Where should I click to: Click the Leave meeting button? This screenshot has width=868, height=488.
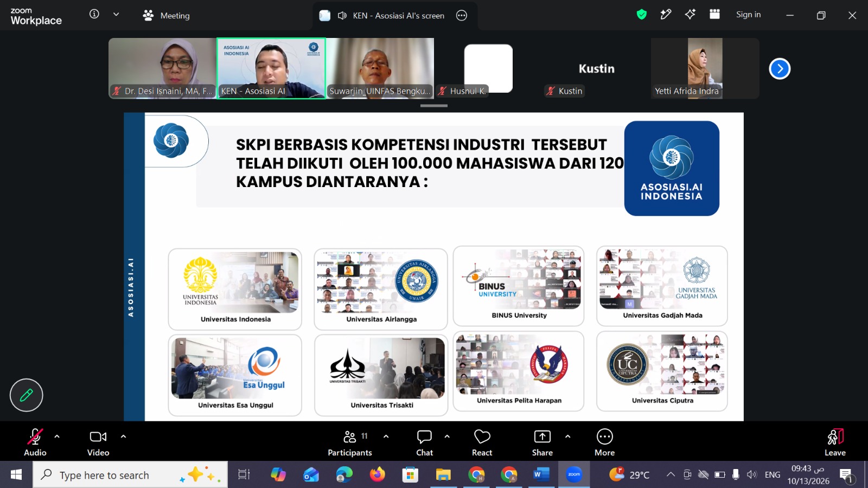835,442
